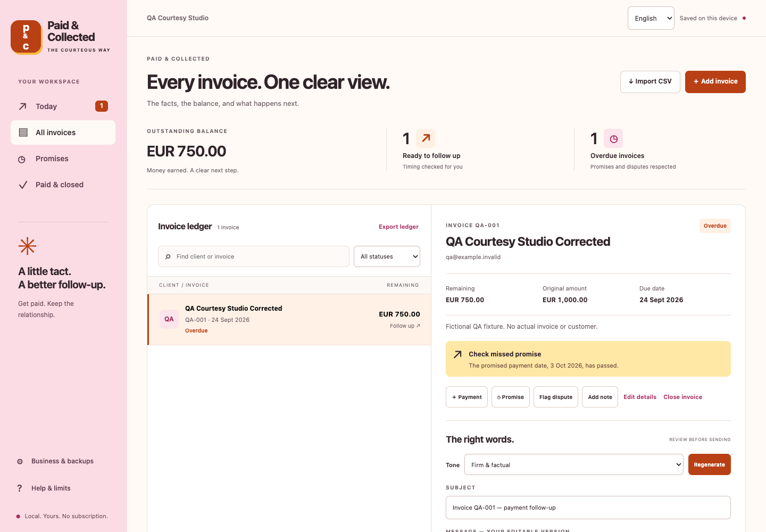Open the All statuses filter dropdown
Viewport: 766px width, 532px height.
pyautogui.click(x=387, y=256)
